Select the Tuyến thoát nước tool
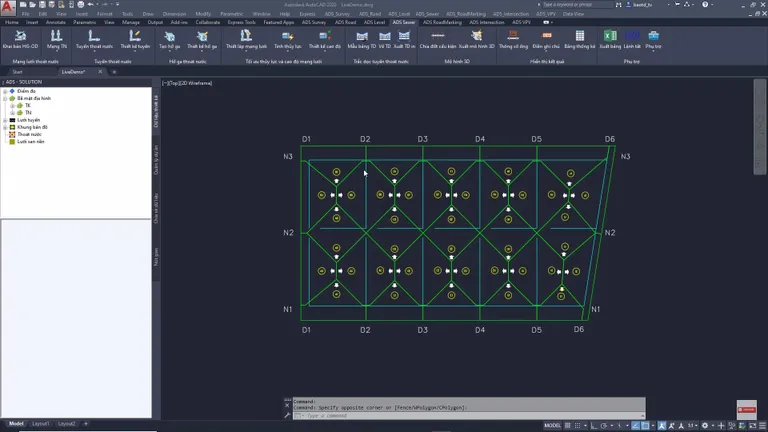Image resolution: width=768 pixels, height=432 pixels. pyautogui.click(x=94, y=39)
